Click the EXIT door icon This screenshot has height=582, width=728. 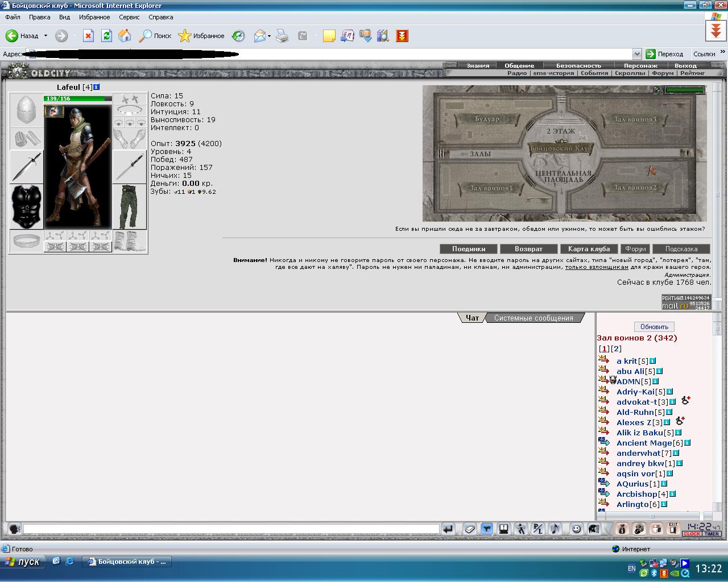[673, 529]
